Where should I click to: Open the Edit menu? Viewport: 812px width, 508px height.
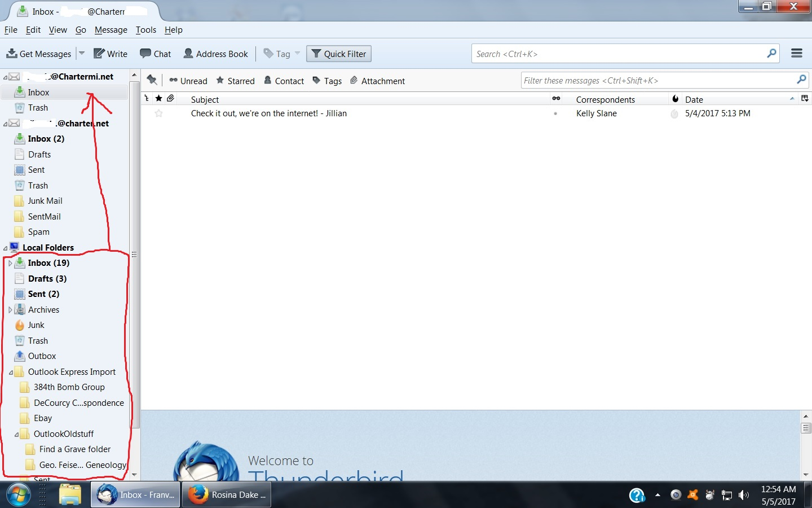pyautogui.click(x=33, y=30)
